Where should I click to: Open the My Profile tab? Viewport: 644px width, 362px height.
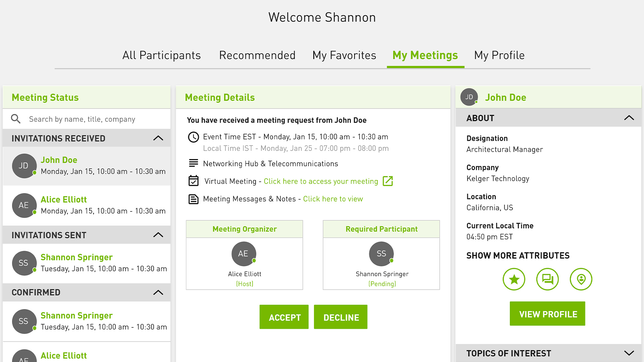pyautogui.click(x=499, y=55)
